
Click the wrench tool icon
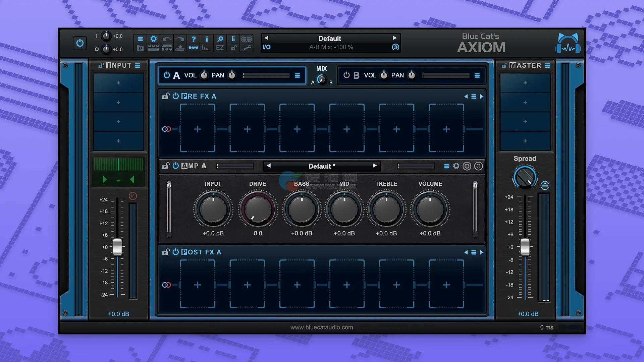click(247, 48)
